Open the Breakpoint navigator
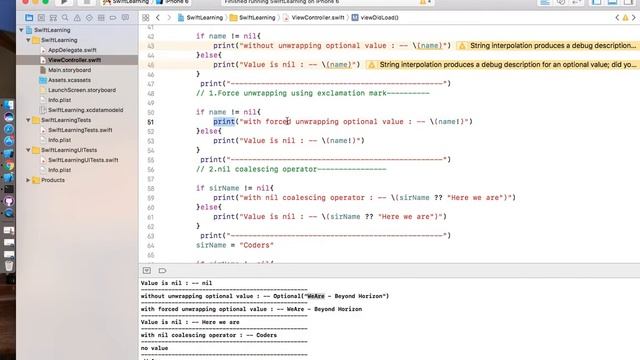Image resolution: width=640 pixels, height=360 pixels. click(113, 18)
